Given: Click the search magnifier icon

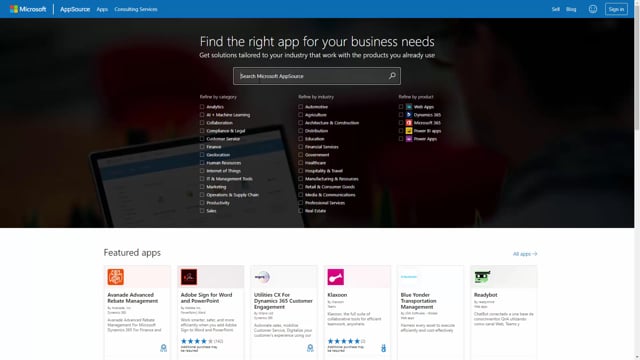Looking at the screenshot, I should point(392,76).
